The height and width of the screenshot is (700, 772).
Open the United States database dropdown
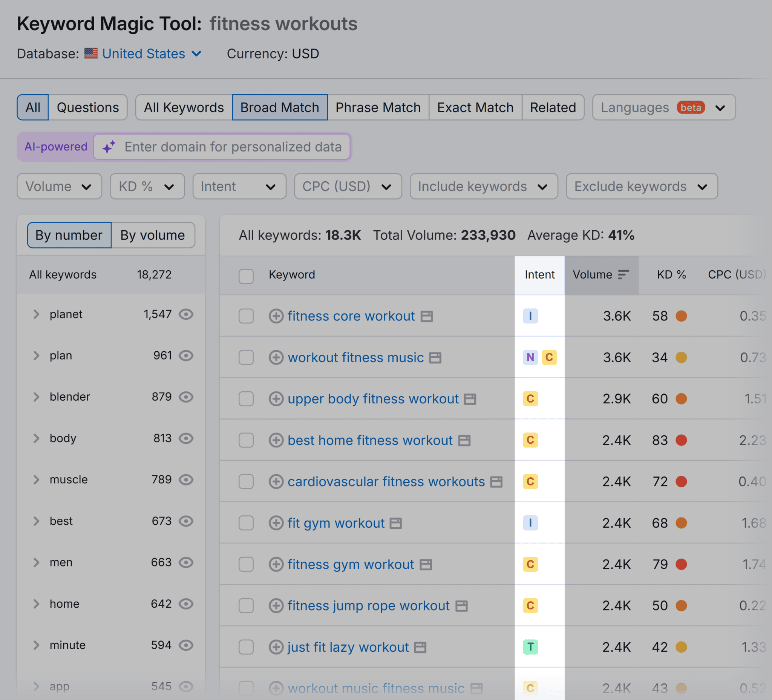pos(143,54)
